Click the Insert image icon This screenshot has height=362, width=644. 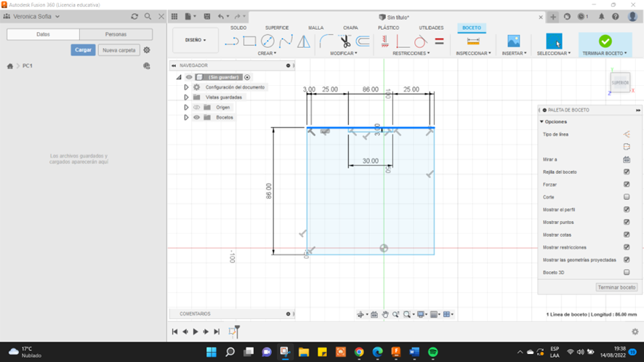click(x=513, y=41)
